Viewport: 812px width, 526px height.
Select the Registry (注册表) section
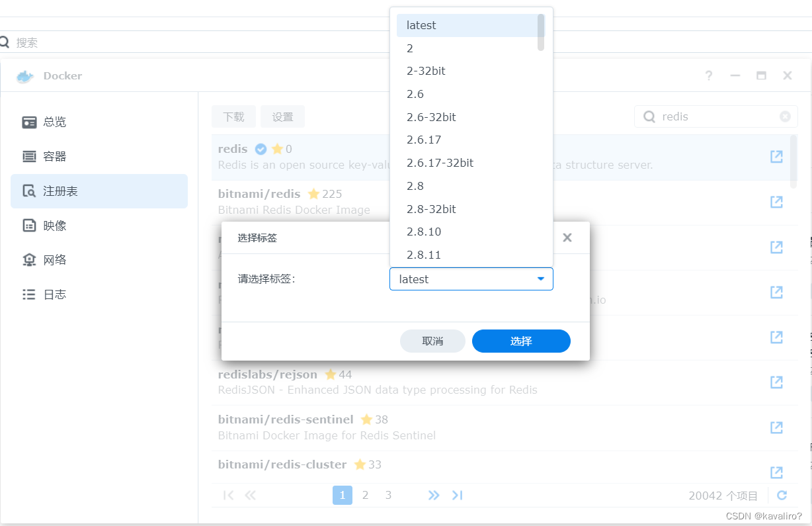pyautogui.click(x=99, y=191)
